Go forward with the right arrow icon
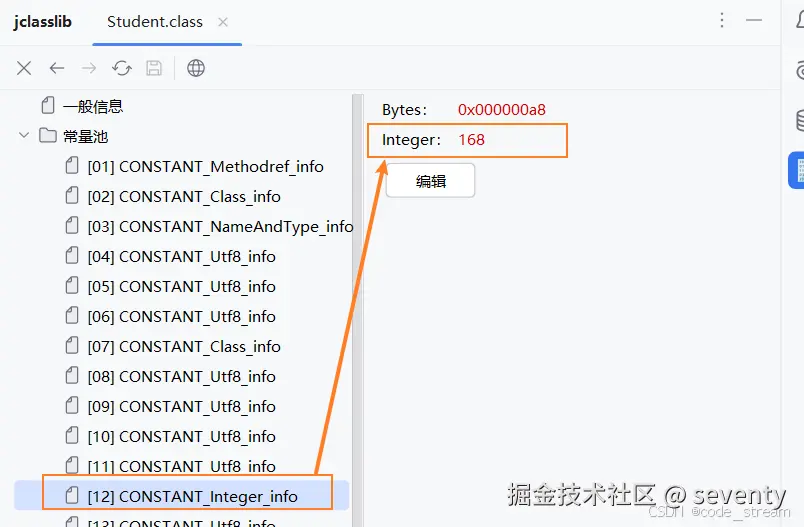 tap(89, 68)
